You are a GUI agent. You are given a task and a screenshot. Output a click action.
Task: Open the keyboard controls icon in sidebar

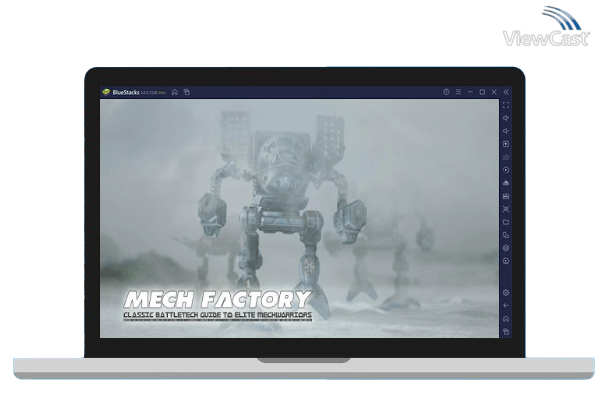tap(506, 157)
